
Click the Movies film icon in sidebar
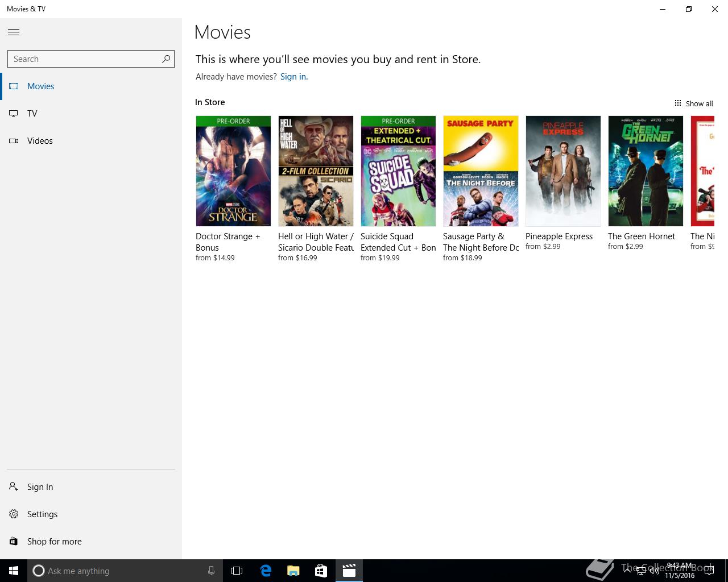point(14,86)
